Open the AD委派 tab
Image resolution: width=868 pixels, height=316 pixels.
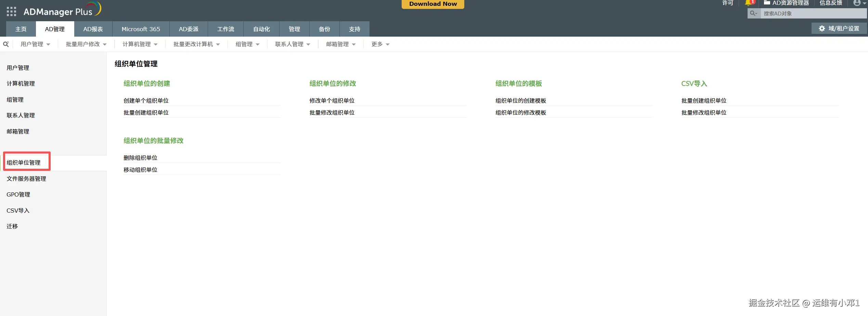189,29
